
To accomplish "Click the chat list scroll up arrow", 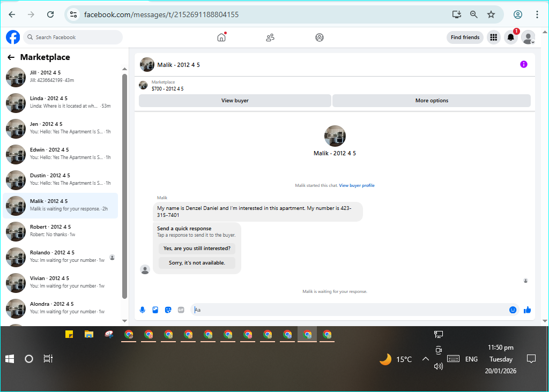I will (x=124, y=69).
